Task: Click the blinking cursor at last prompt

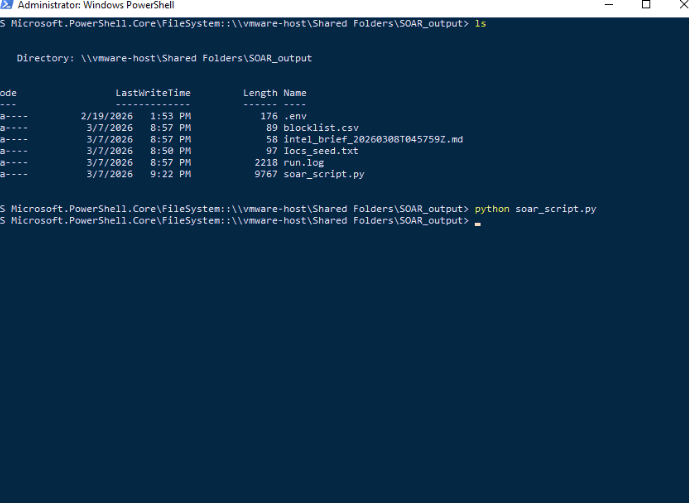Action: click(x=478, y=221)
